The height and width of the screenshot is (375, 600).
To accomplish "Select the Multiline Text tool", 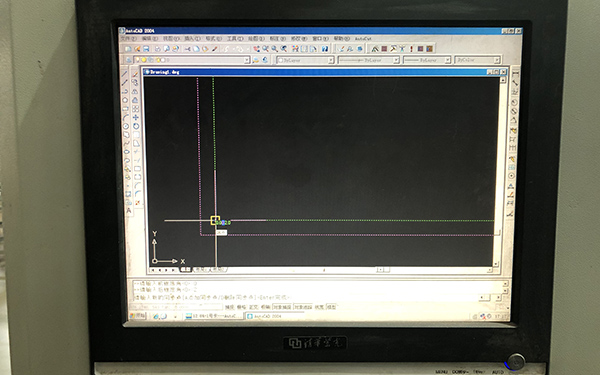I will tap(129, 210).
